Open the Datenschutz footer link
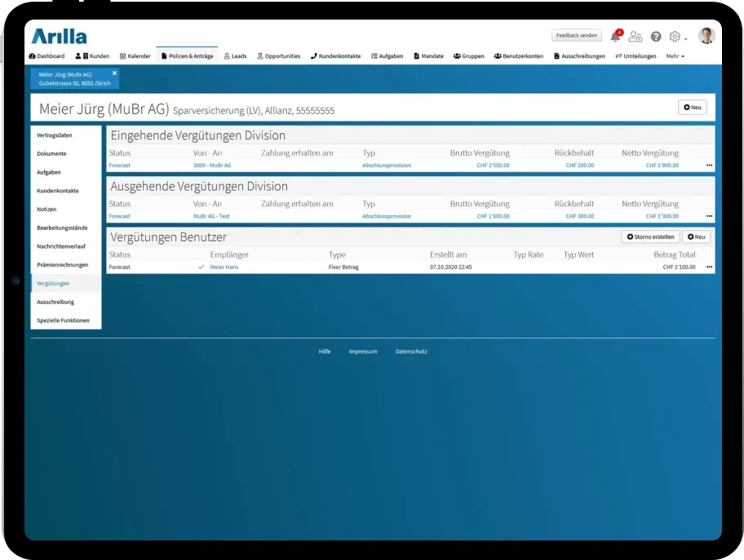This screenshot has width=744, height=560. coord(411,351)
